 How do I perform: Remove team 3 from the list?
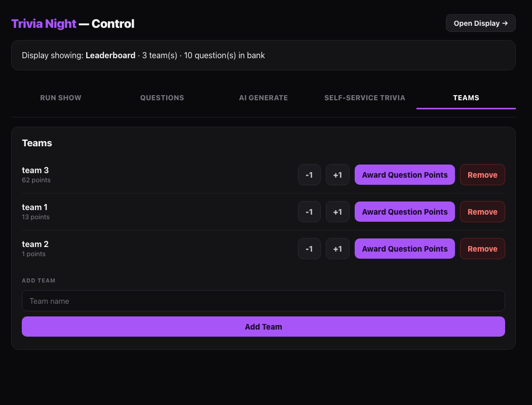tap(482, 175)
